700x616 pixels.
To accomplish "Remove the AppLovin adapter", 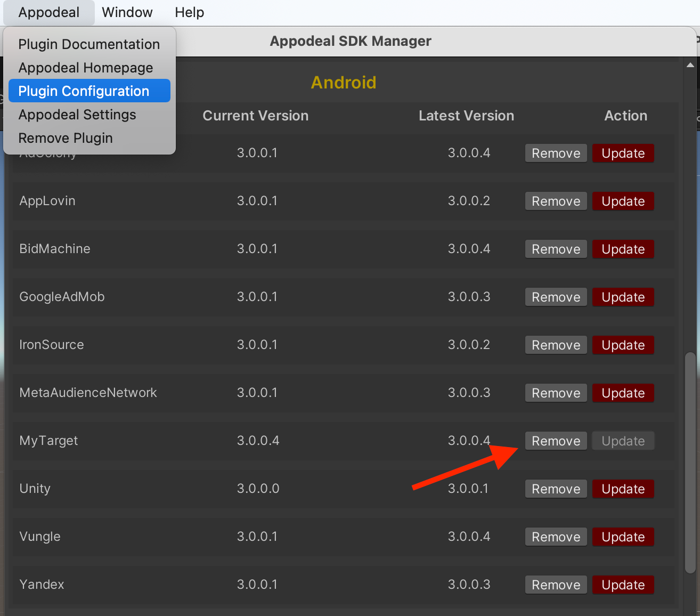I will point(556,201).
